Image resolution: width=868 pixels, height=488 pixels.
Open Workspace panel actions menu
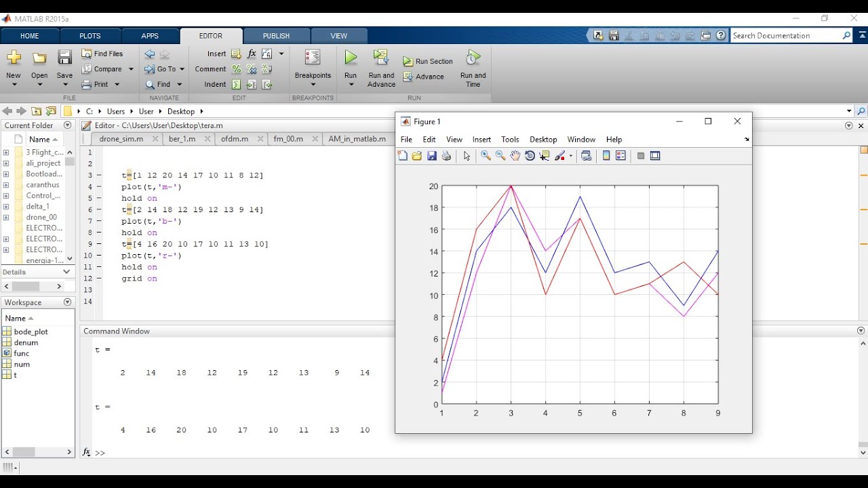click(67, 302)
